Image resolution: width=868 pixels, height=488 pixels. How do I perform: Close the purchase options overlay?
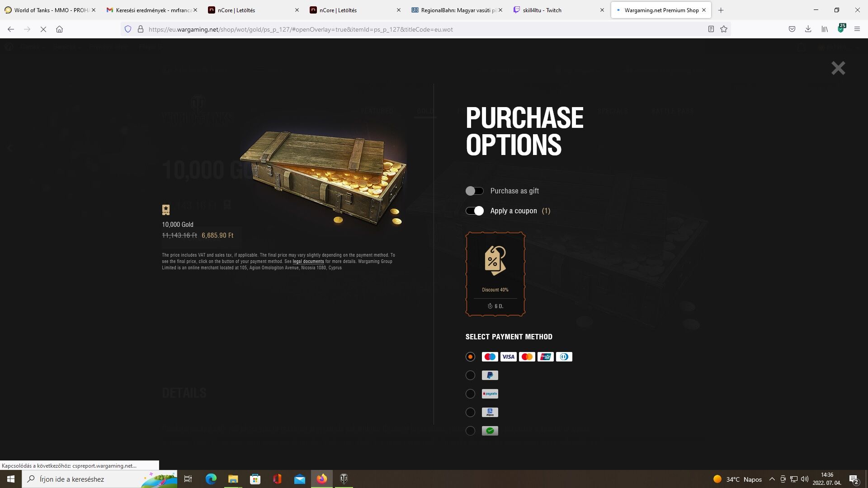pos(838,68)
